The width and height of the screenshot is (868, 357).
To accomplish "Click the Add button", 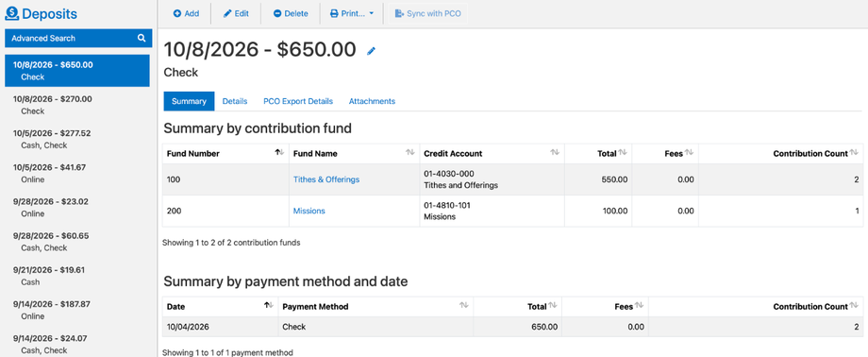I will coord(186,14).
